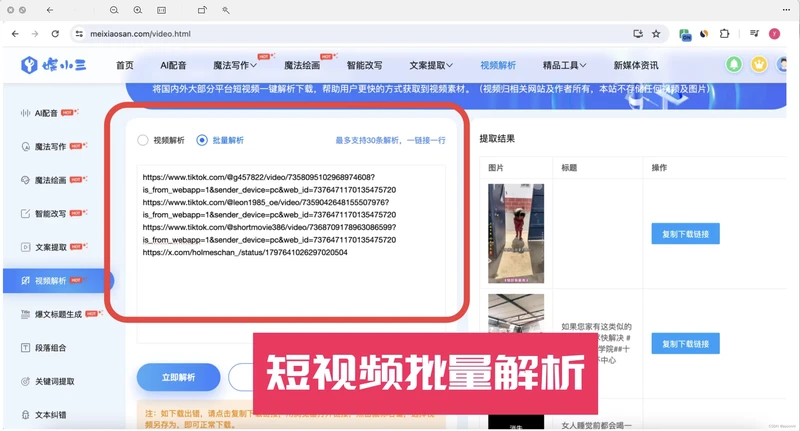The image size is (800, 431).
Task: Click the 关键词提取 sidebar icon
Action: tap(26, 381)
